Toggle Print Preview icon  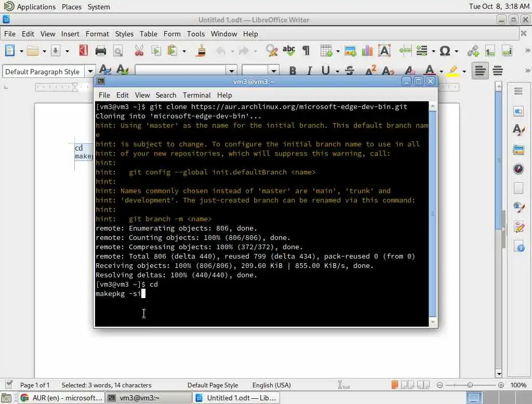tap(118, 51)
